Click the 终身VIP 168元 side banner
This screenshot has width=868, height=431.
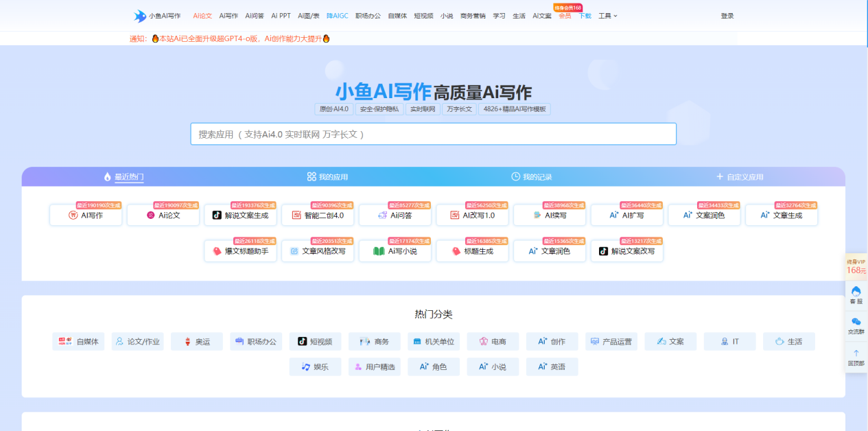coord(856,266)
